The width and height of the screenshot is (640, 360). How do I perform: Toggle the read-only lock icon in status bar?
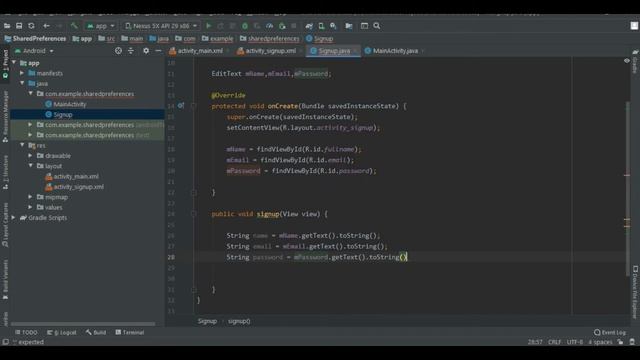coord(620,342)
